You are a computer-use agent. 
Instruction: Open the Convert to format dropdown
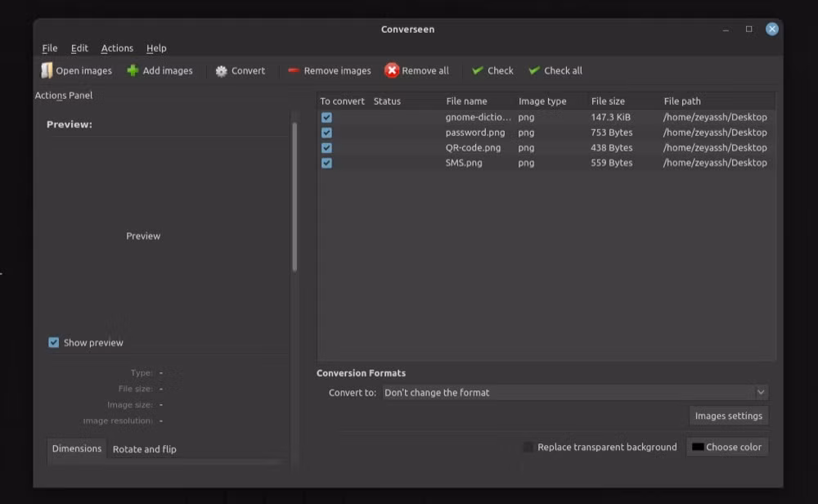[x=575, y=393]
